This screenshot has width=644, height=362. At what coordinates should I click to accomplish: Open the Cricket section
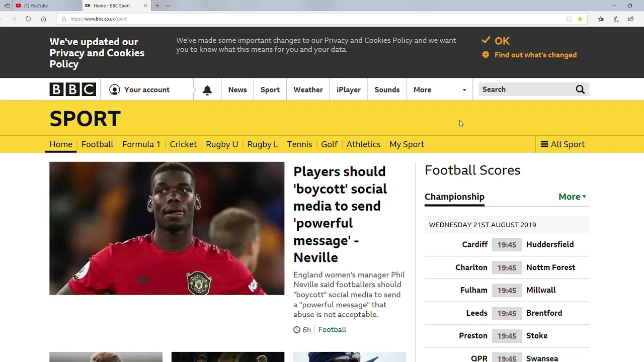coord(183,144)
